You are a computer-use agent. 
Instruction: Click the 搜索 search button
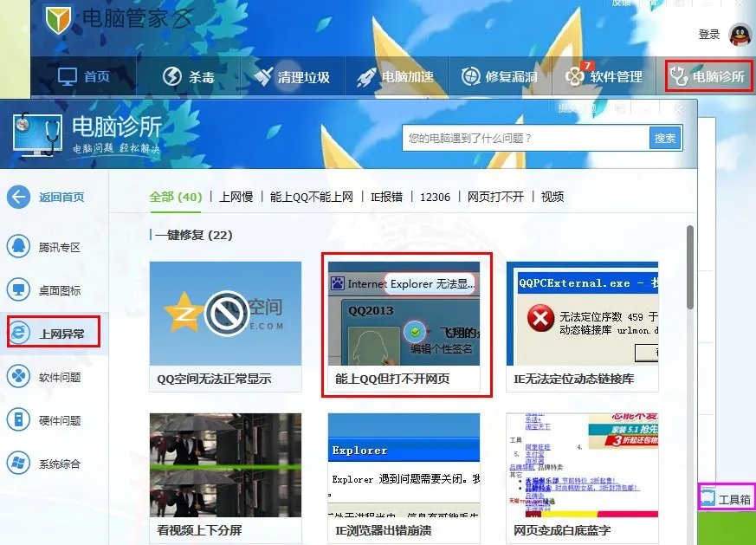(x=666, y=138)
